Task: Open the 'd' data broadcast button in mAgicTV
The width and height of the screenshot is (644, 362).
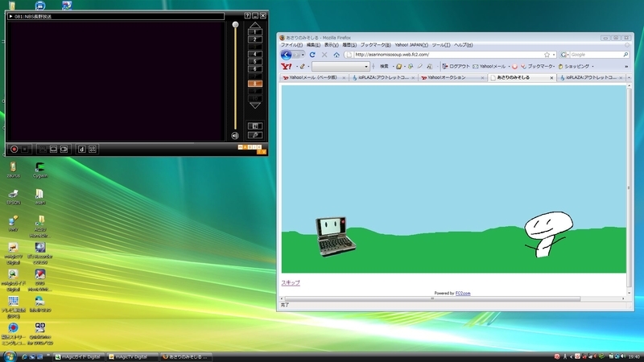Action: pos(82,150)
